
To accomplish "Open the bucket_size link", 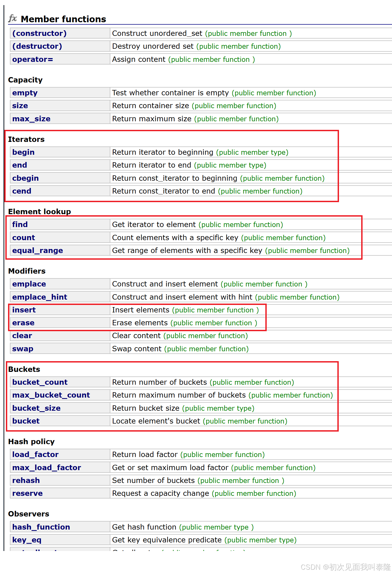I will pyautogui.click(x=36, y=408).
